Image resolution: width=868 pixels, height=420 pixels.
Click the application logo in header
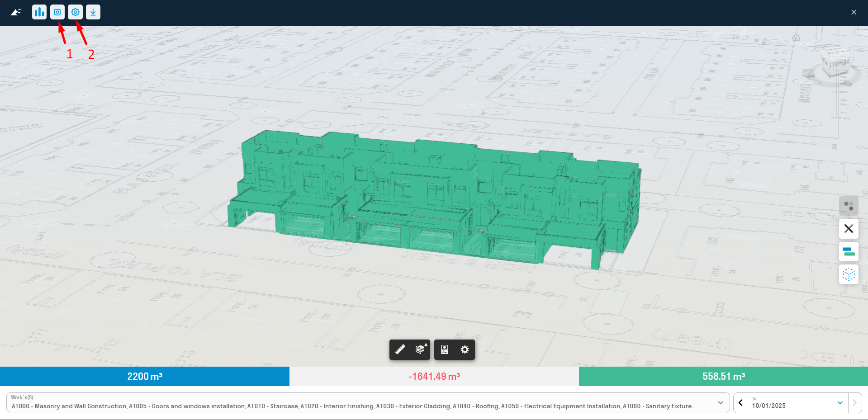tap(16, 12)
